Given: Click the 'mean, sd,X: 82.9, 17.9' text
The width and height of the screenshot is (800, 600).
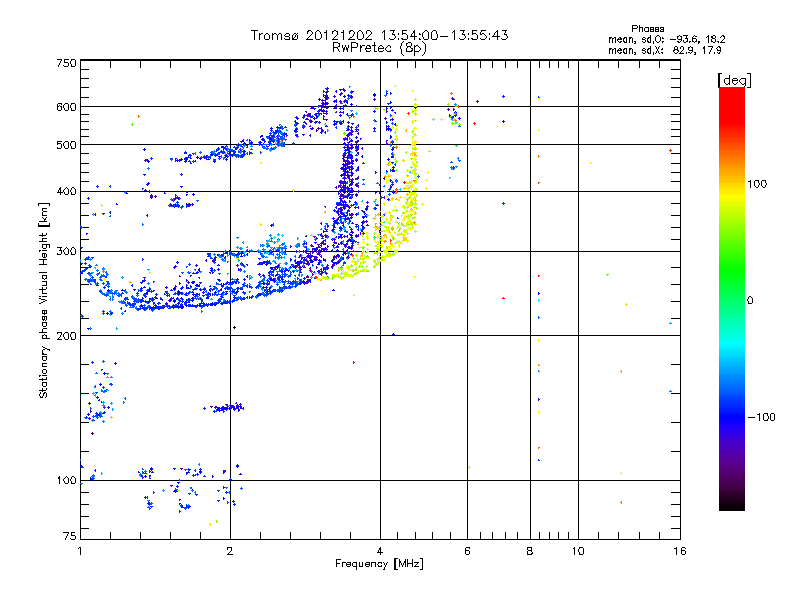Looking at the screenshot, I should [x=664, y=50].
